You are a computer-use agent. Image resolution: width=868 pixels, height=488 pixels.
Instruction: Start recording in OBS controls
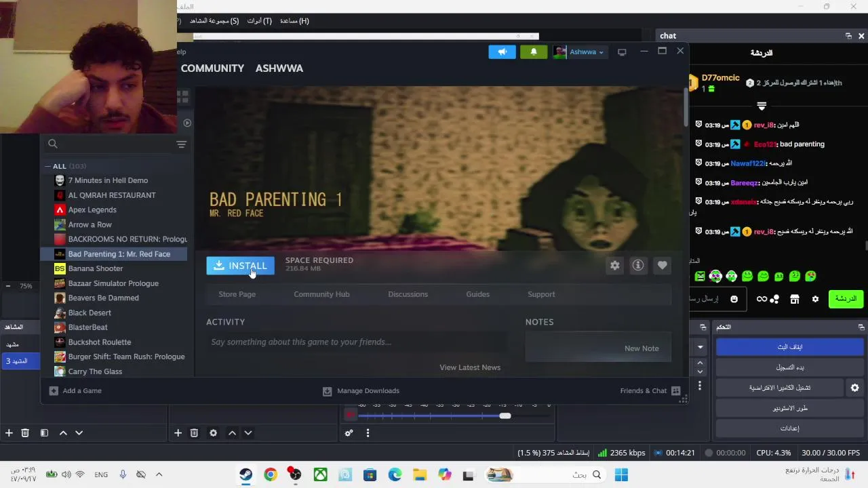click(789, 367)
